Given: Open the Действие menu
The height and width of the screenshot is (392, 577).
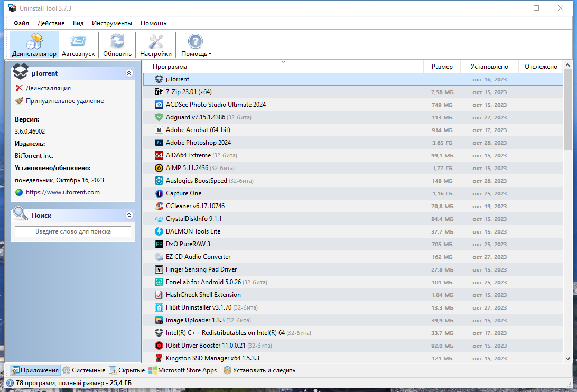Looking at the screenshot, I should tap(50, 23).
